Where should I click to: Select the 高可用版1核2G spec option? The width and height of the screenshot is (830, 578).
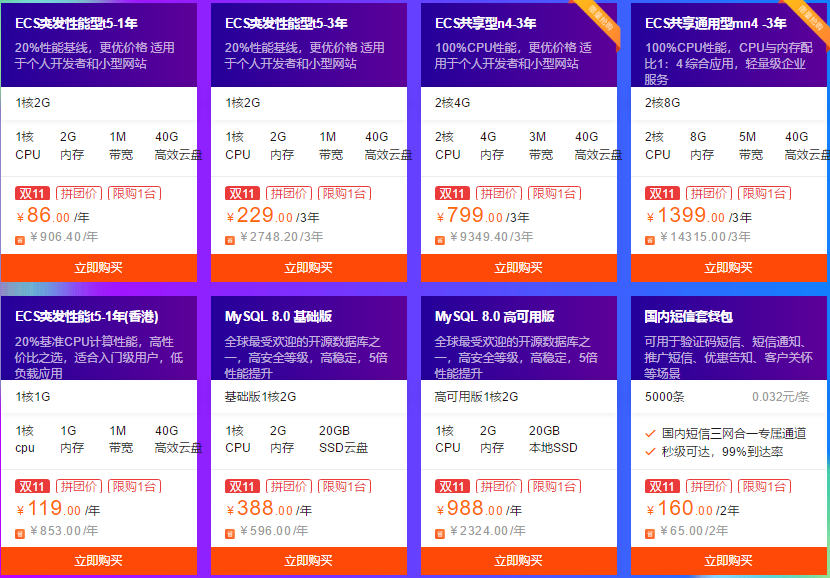tap(519, 396)
